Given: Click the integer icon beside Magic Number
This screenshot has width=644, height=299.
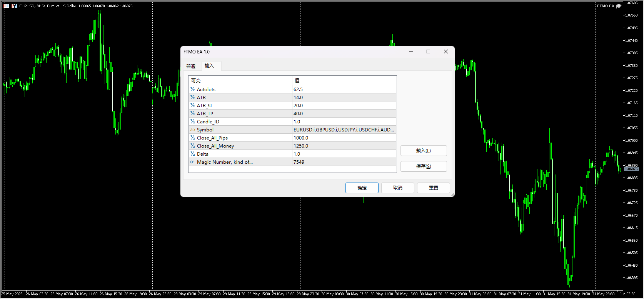Looking at the screenshot, I should click(x=192, y=162).
